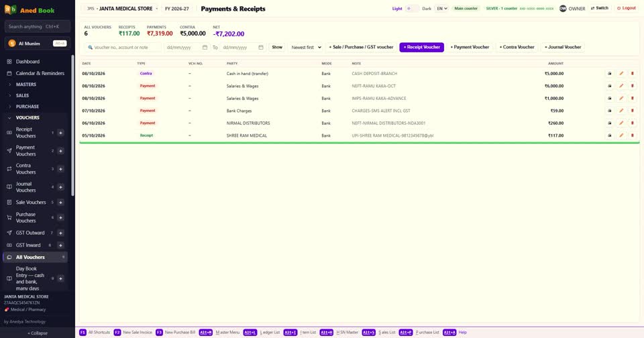The height and width of the screenshot is (338, 644).
Task: Open Dashboard from the sidebar
Action: pos(28,62)
